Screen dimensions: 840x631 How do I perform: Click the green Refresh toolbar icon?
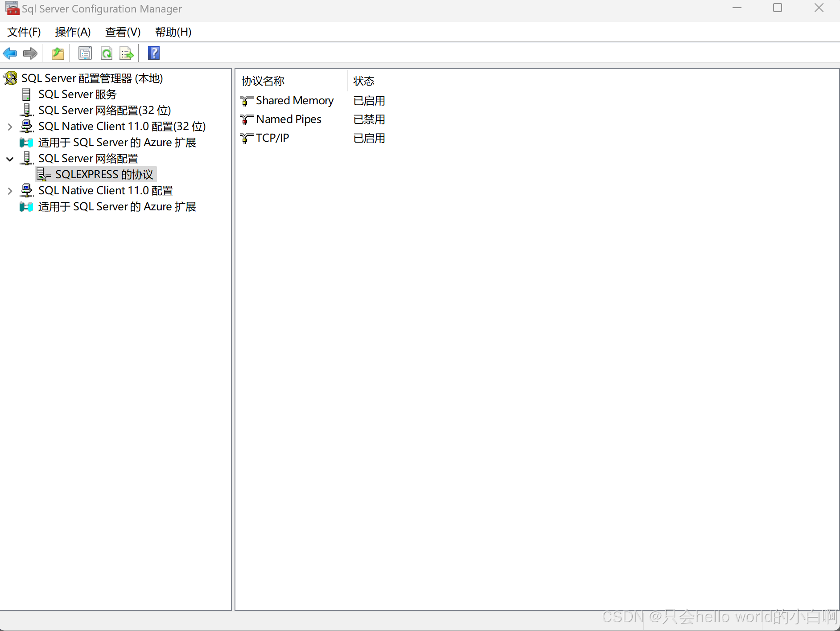click(107, 53)
